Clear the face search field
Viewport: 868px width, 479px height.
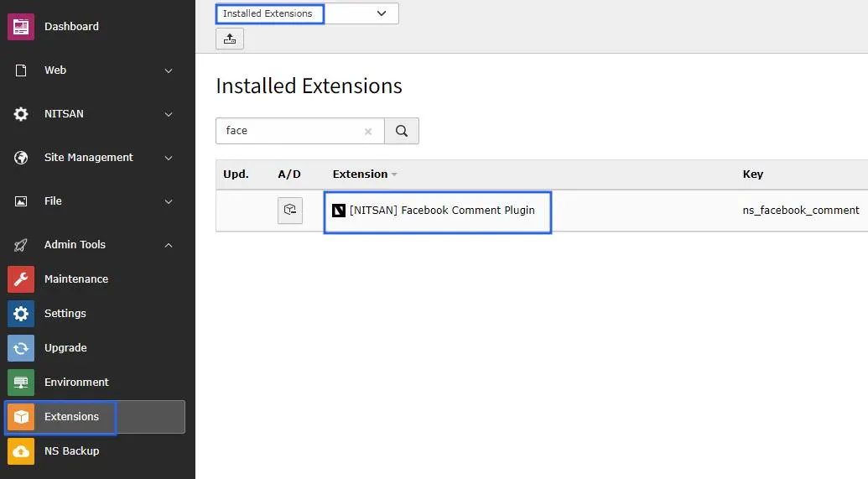(368, 131)
